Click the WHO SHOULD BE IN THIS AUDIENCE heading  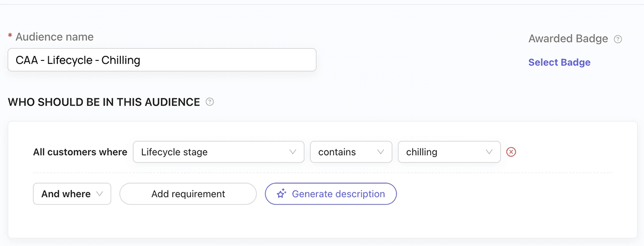pyautogui.click(x=104, y=102)
